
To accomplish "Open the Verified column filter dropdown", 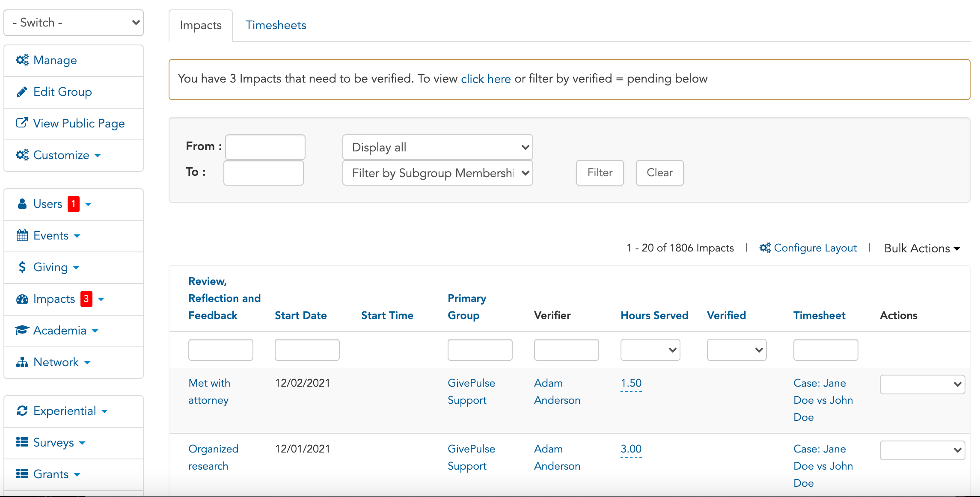I will coord(736,350).
